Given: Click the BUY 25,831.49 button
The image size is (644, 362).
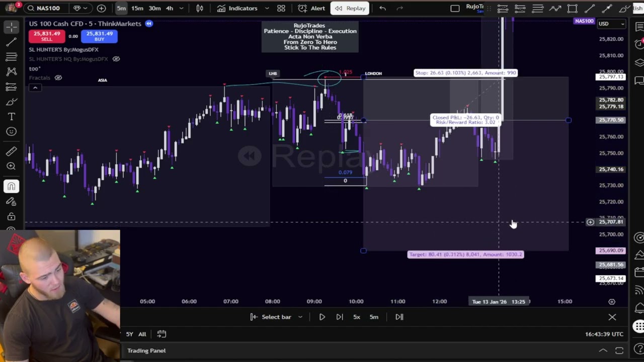Looking at the screenshot, I should pos(99,36).
